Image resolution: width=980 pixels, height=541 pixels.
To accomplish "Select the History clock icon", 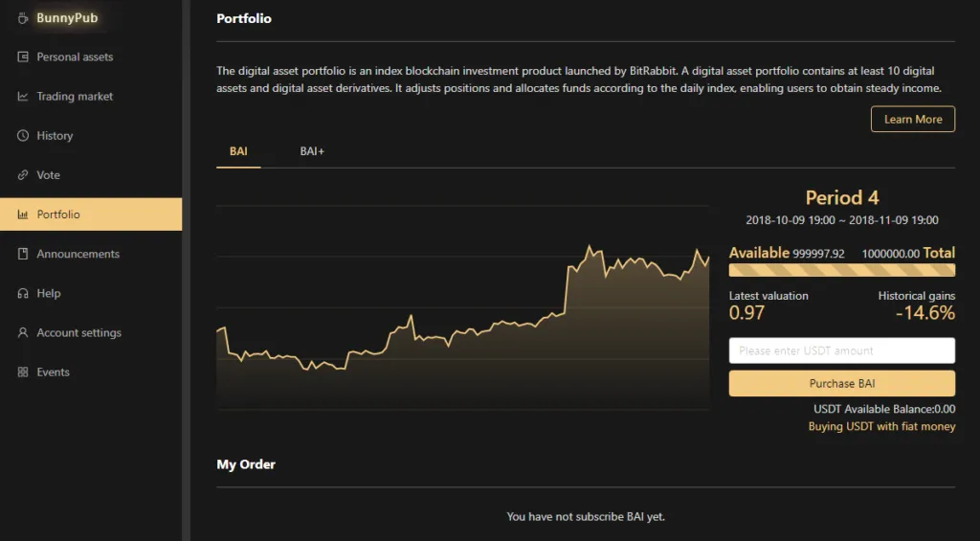I will pos(23,136).
